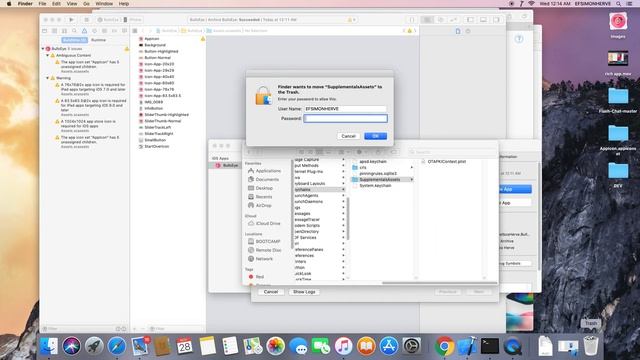Click Cancel in the Xcode organizer sheet
The height and width of the screenshot is (360, 640).
(x=271, y=292)
